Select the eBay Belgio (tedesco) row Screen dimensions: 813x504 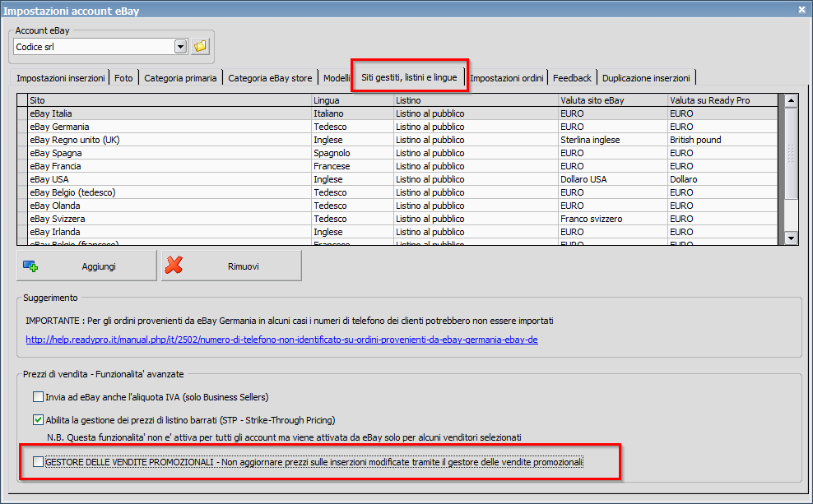397,192
